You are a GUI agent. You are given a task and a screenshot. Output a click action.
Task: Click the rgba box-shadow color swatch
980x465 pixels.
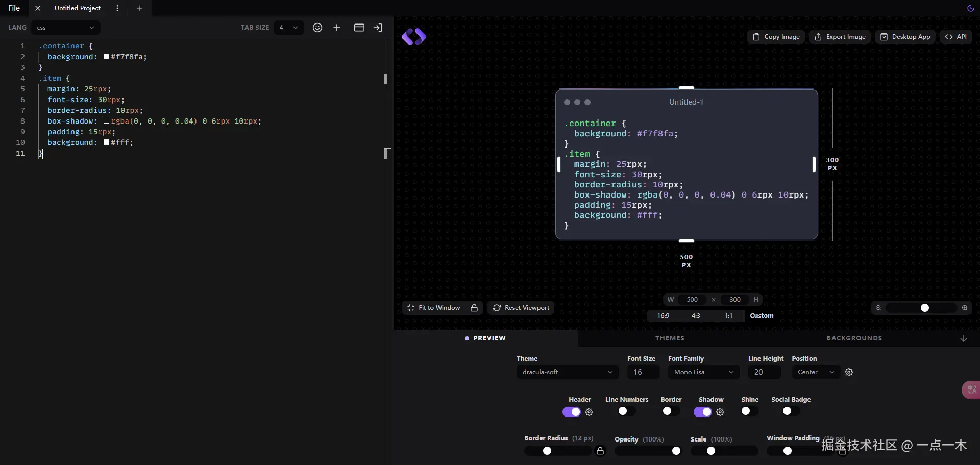pos(106,121)
